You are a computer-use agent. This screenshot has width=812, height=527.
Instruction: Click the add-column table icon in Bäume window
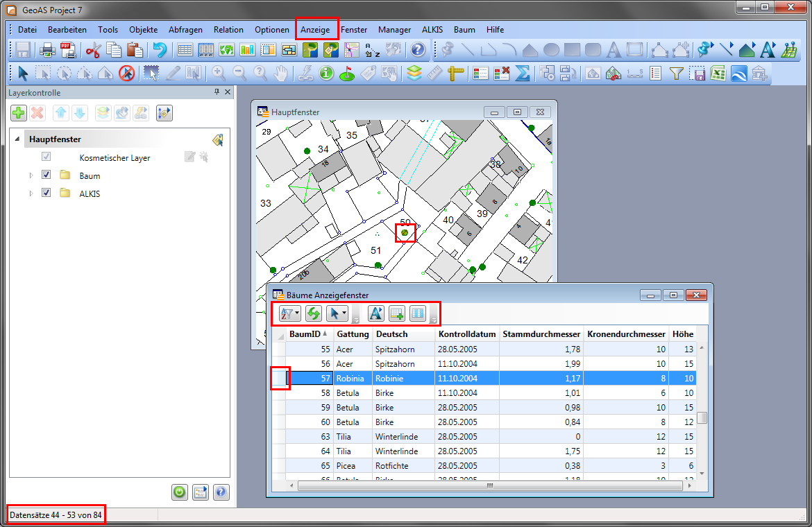tap(397, 313)
